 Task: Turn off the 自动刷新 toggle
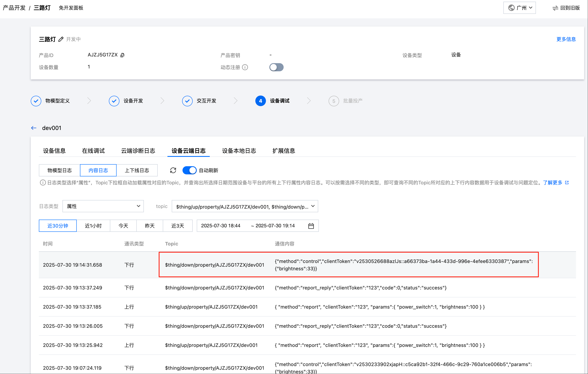coord(189,170)
